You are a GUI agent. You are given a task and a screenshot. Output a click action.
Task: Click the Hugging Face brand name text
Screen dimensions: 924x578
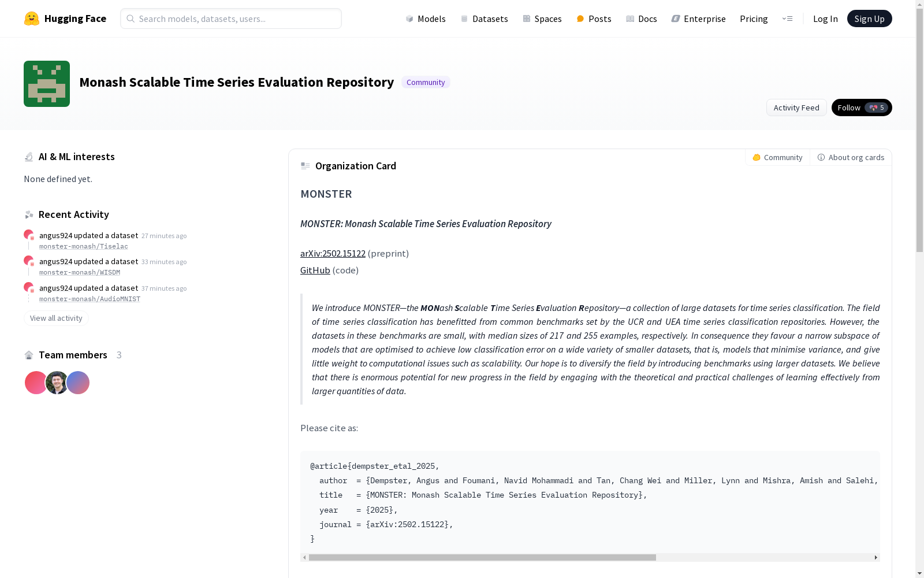coord(75,18)
